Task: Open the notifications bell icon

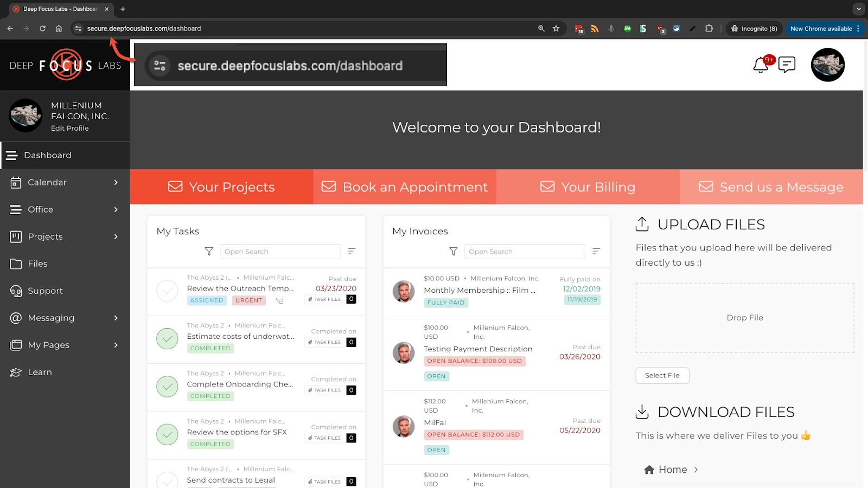Action: 761,65
